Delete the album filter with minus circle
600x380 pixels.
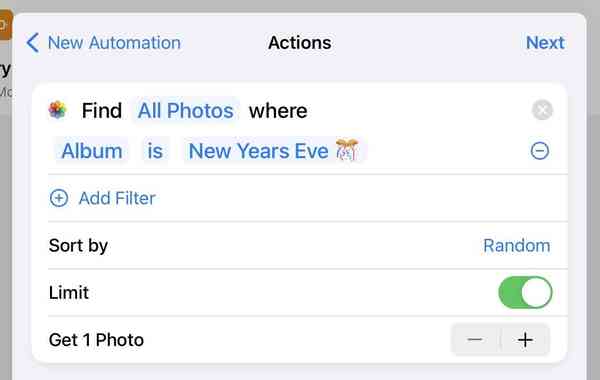click(x=540, y=151)
